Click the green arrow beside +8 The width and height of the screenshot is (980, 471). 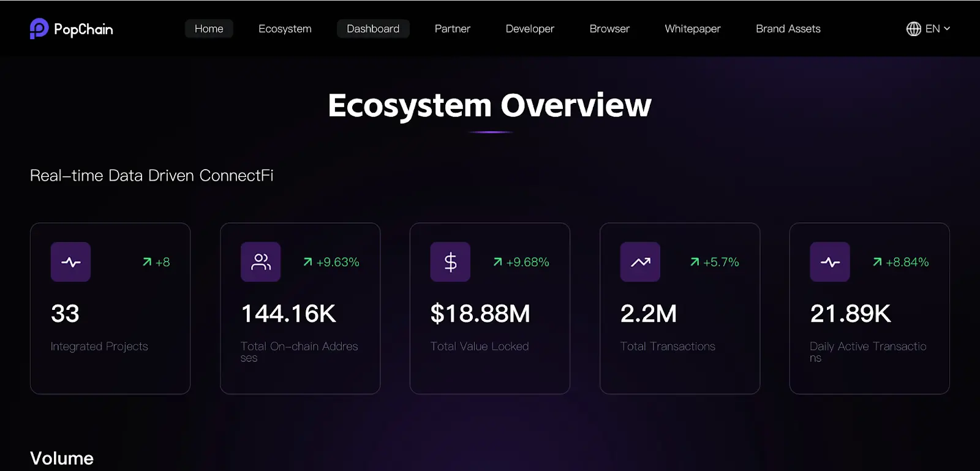point(147,262)
